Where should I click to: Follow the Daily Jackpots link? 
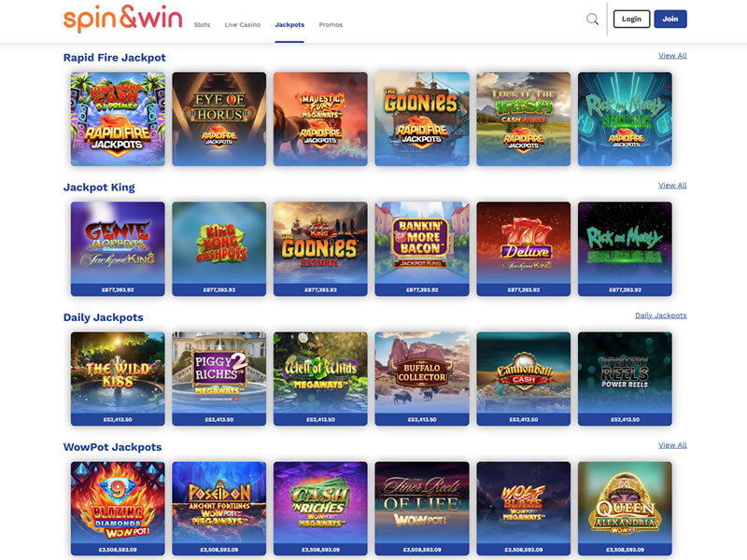point(661,315)
